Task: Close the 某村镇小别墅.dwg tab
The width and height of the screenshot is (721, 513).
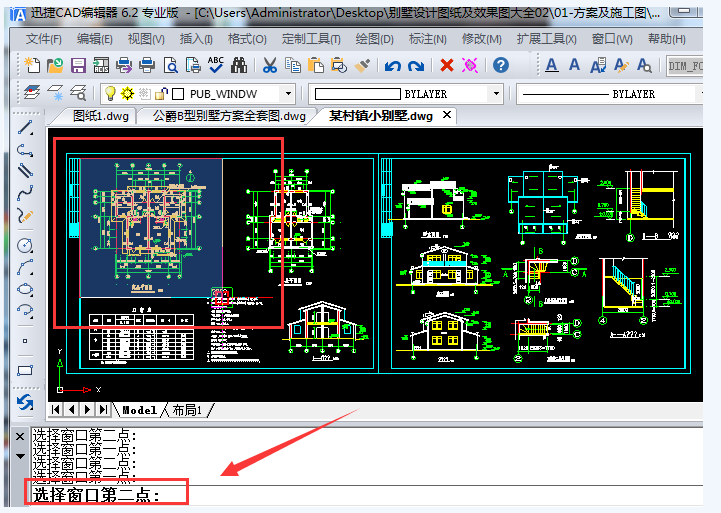Action: (x=446, y=115)
